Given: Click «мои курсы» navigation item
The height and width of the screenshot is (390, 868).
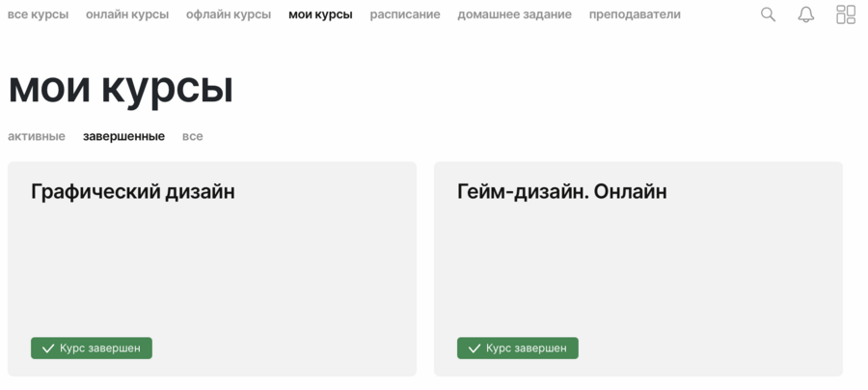Looking at the screenshot, I should 320,14.
